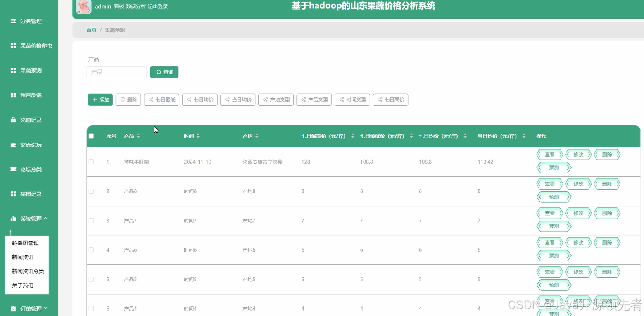Sort by 七日均价 column arrows

pyautogui.click(x=465, y=136)
